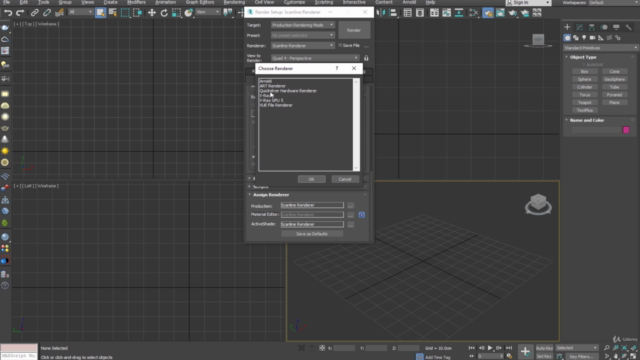Open the View to Render dropdown
The image size is (640, 360).
pyautogui.click(x=315, y=58)
